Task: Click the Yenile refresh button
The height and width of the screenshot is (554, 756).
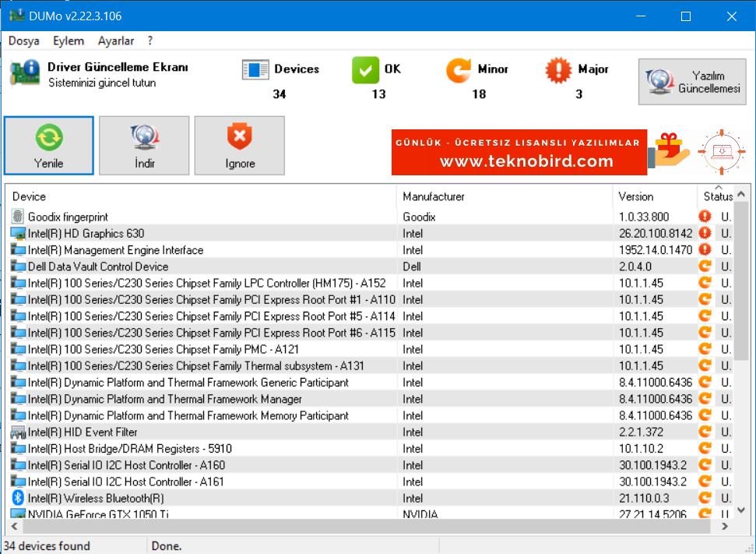Action: 49,145
